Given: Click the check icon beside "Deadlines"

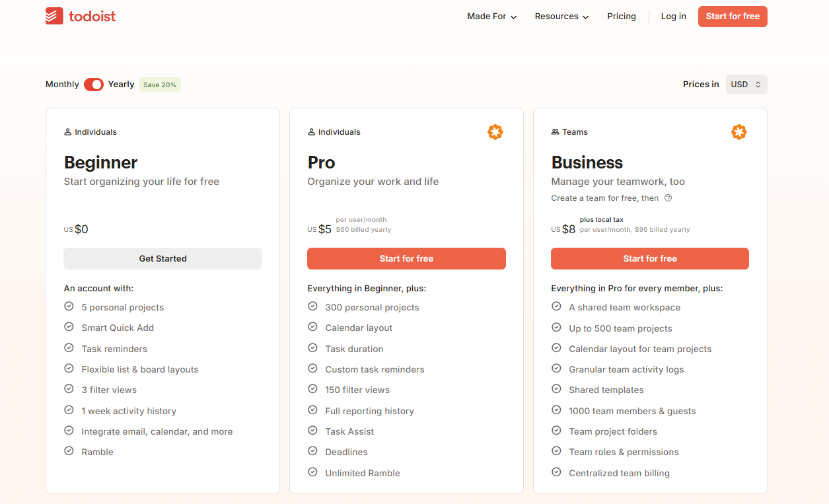Looking at the screenshot, I should (x=312, y=451).
